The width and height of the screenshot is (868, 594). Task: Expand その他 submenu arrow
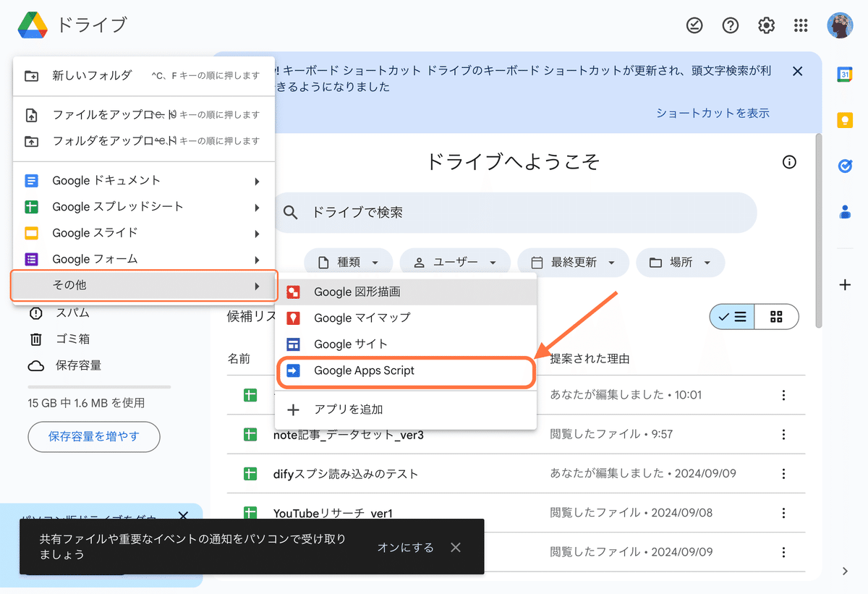pyautogui.click(x=257, y=285)
